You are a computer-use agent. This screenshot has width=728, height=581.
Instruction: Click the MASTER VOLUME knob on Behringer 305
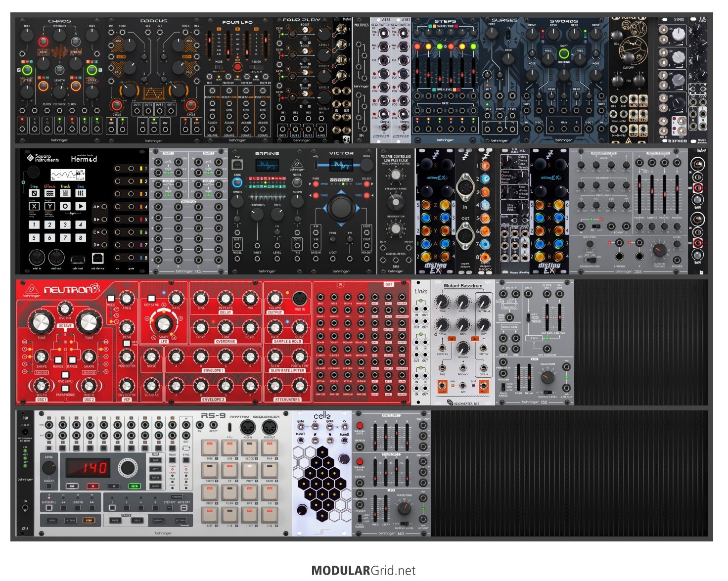[x=659, y=250]
